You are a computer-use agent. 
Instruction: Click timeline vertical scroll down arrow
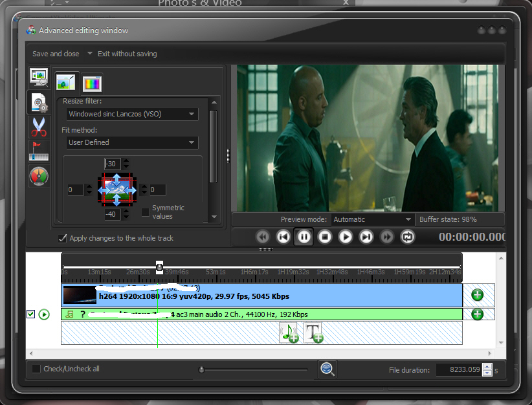[x=501, y=343]
